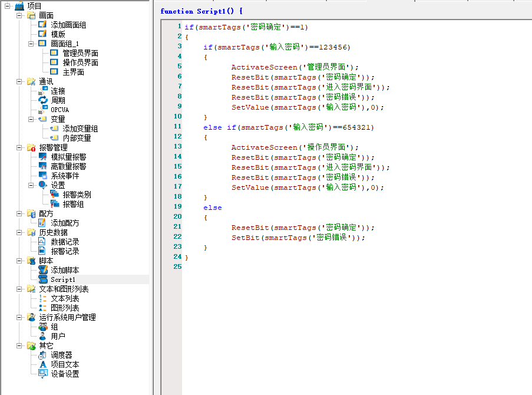This screenshot has height=395, width=532.
Task: Select the 管理员界面 tree item label
Action: [x=80, y=53]
